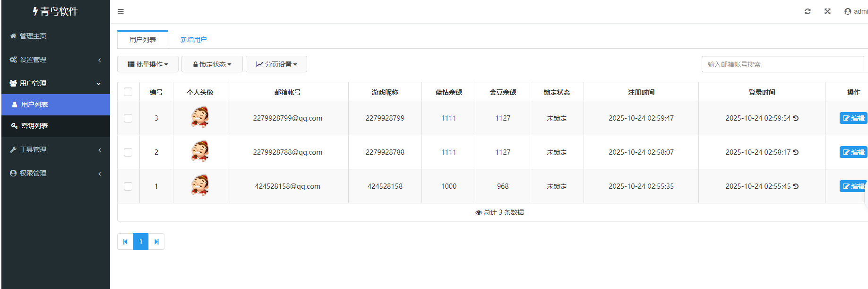Click page number 1 button
This screenshot has height=289, width=868.
(141, 242)
